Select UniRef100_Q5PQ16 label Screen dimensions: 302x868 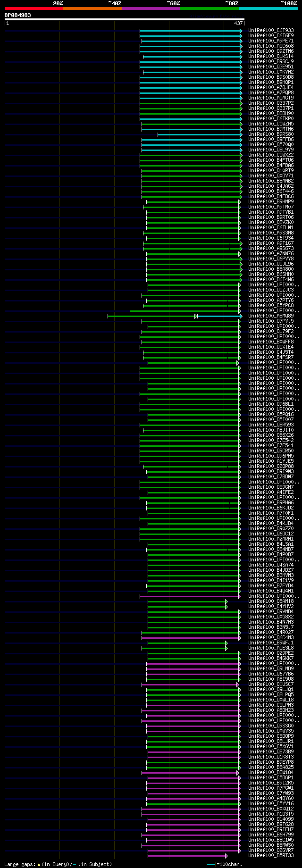tap(271, 415)
